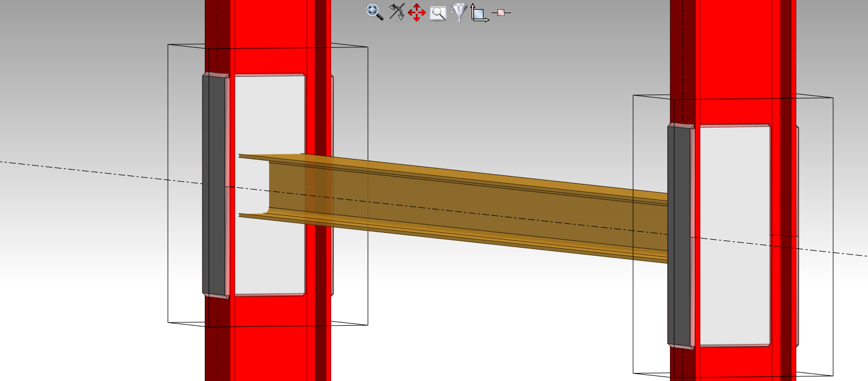Click the zoom extents magnifier icon

click(x=374, y=12)
